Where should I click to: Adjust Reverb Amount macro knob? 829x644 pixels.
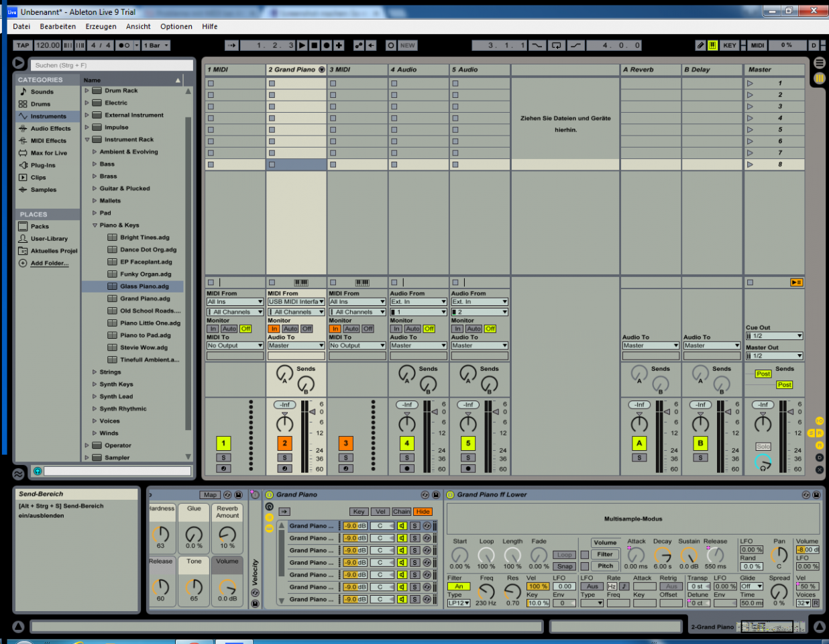(x=227, y=535)
